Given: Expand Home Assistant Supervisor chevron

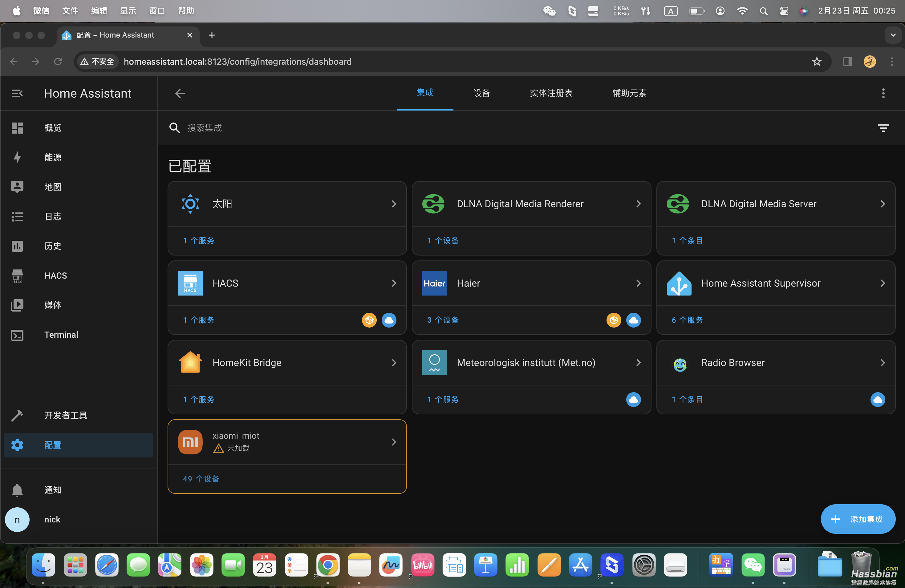Looking at the screenshot, I should point(883,283).
